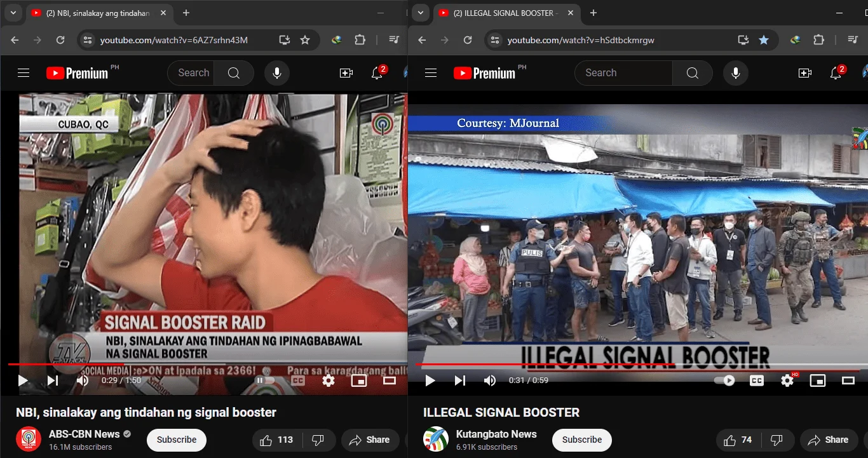Switch left player to miniplayer
This screenshot has height=458, width=868.
359,381
